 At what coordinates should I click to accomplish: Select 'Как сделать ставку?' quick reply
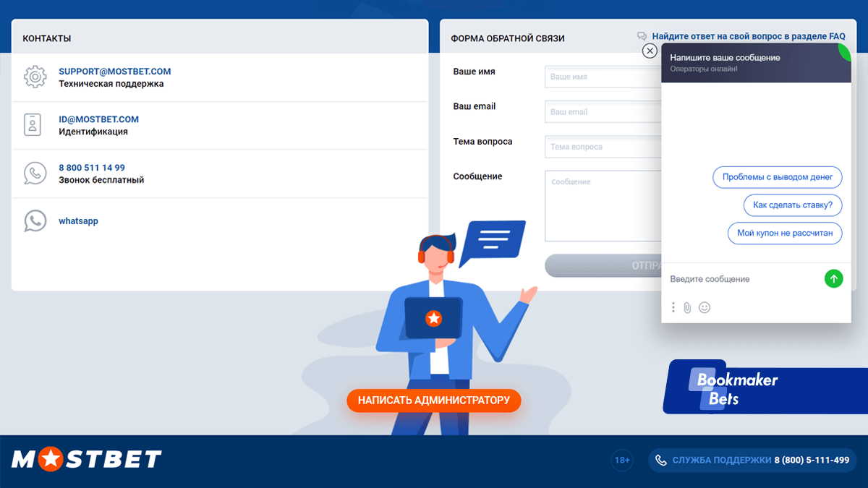click(x=792, y=205)
